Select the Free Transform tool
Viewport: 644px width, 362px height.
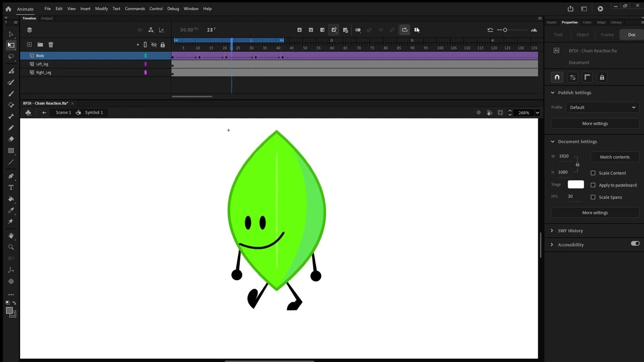point(11,45)
